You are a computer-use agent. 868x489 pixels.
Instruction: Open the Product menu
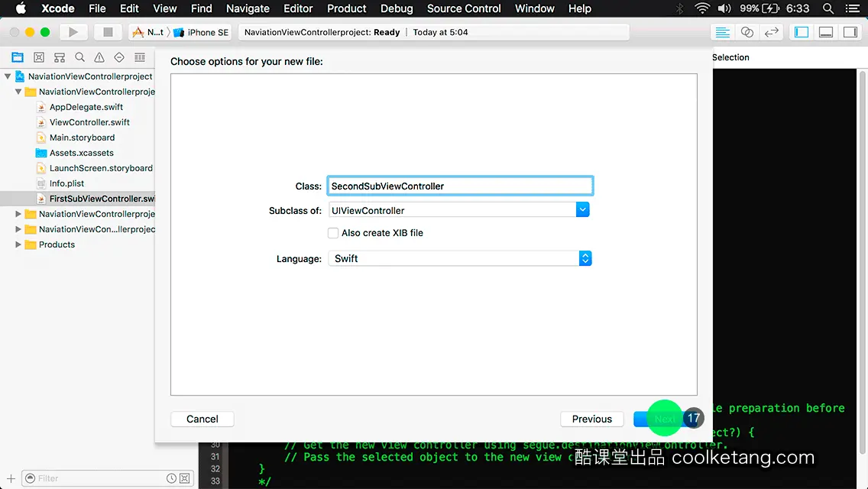pyautogui.click(x=347, y=8)
